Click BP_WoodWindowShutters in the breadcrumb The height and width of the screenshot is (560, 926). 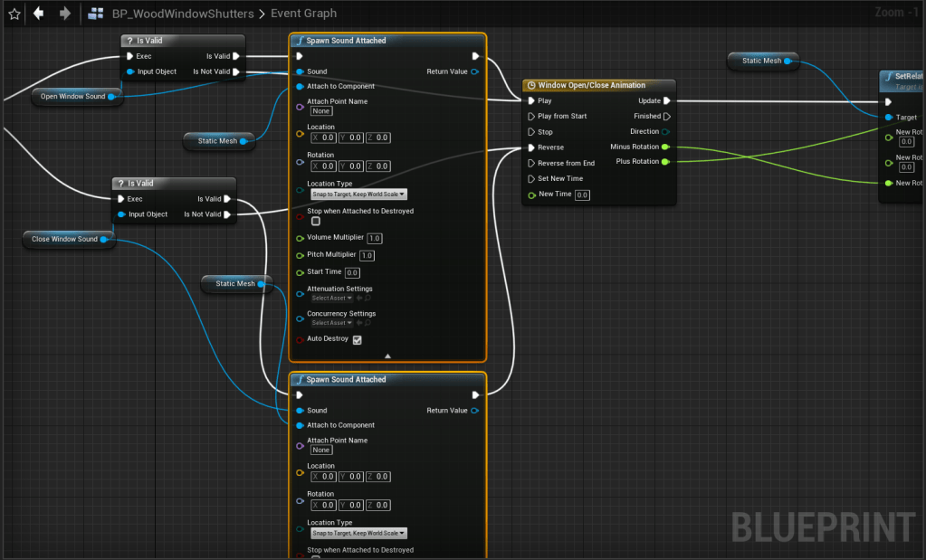click(183, 14)
